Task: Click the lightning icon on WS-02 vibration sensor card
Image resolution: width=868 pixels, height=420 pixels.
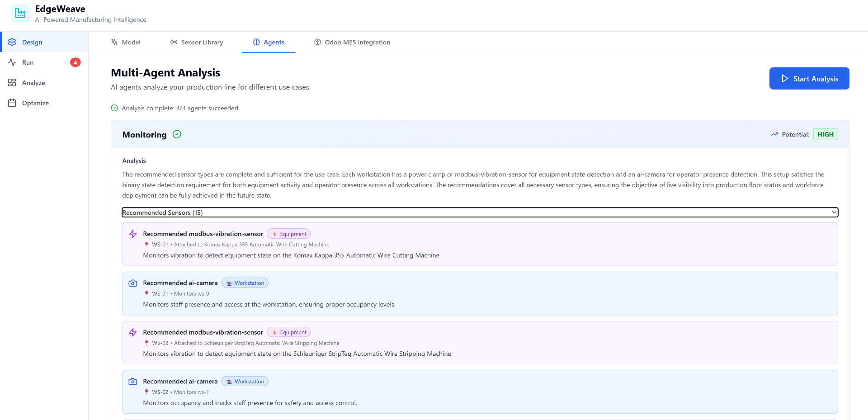Action: point(133,332)
